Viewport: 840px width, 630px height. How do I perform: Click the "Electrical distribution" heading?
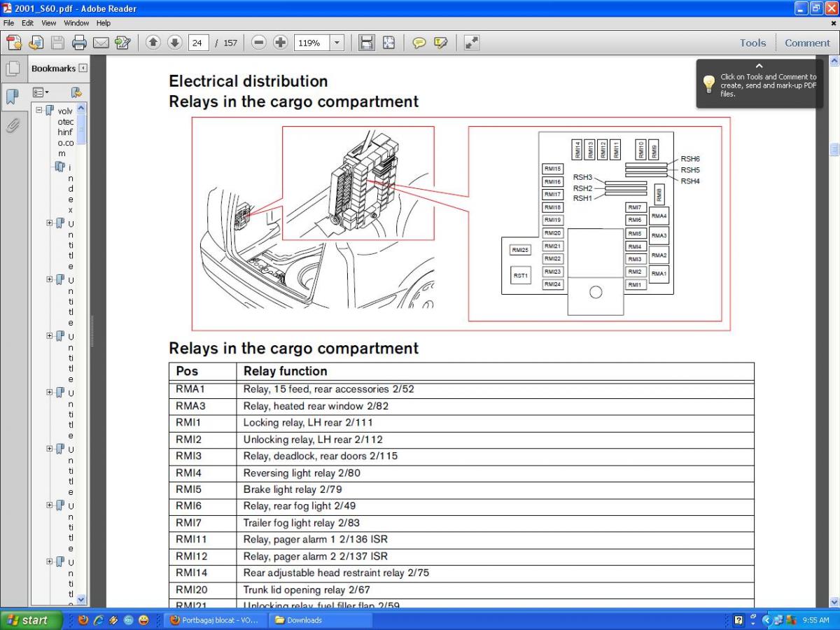coord(248,81)
